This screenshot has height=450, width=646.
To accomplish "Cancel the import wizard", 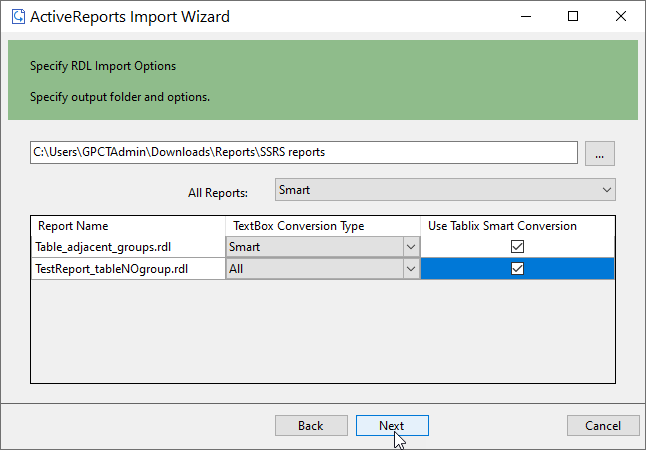I will point(603,425).
